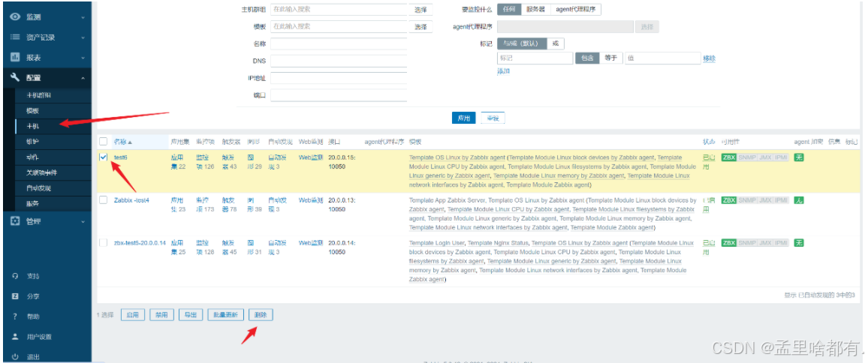Sort hosts by the 状态 column header
This screenshot has width=868, height=363.
point(709,142)
